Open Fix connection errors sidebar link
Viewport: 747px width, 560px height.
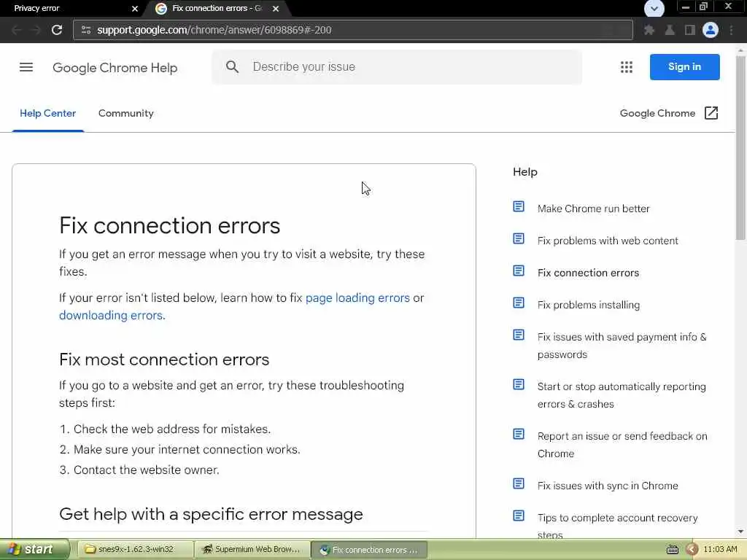[x=589, y=273]
